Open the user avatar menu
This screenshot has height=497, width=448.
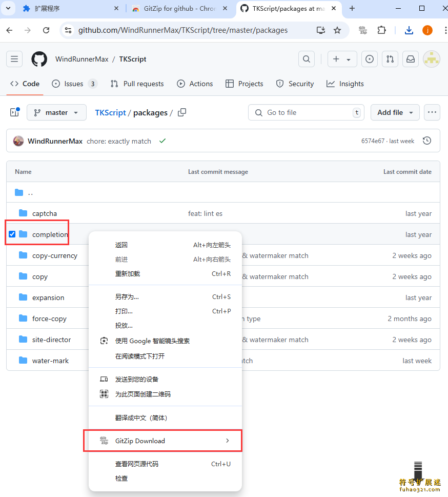coord(432,59)
